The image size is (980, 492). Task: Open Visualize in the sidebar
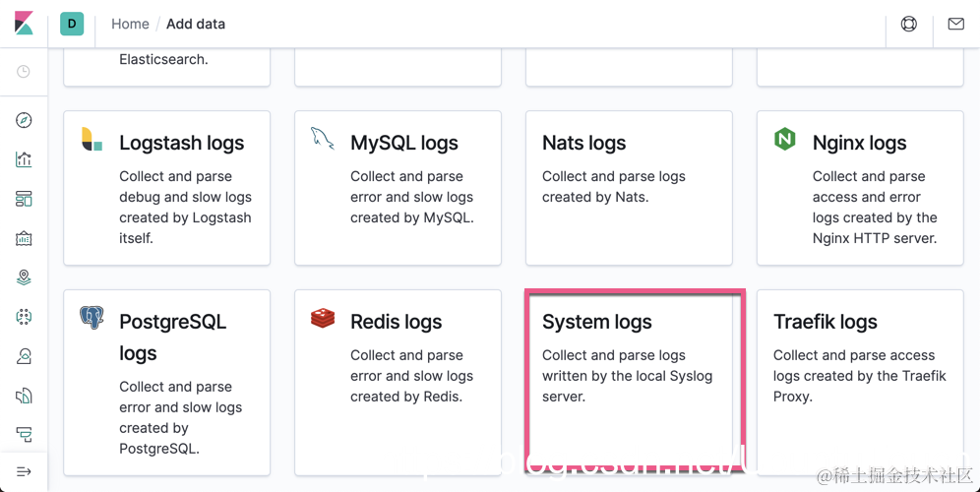pyautogui.click(x=24, y=159)
